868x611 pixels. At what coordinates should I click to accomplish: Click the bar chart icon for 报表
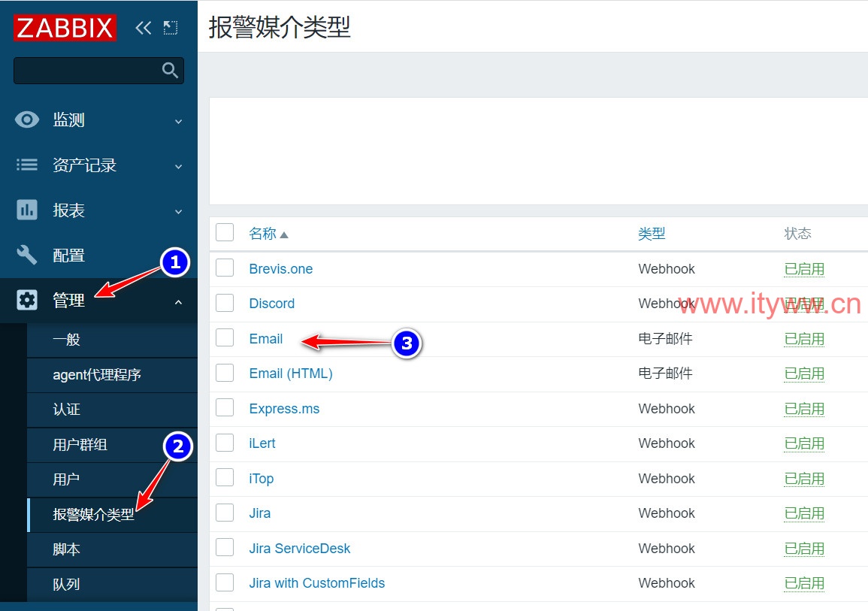26,210
